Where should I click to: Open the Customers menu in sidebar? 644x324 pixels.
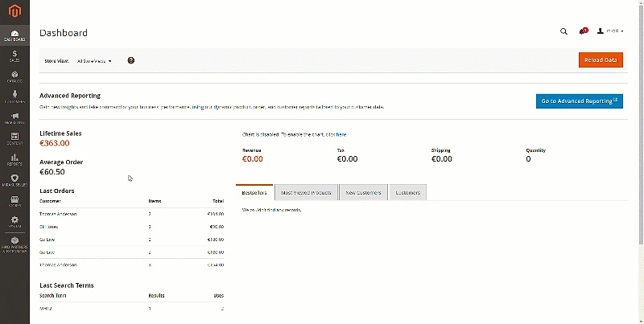point(14,97)
